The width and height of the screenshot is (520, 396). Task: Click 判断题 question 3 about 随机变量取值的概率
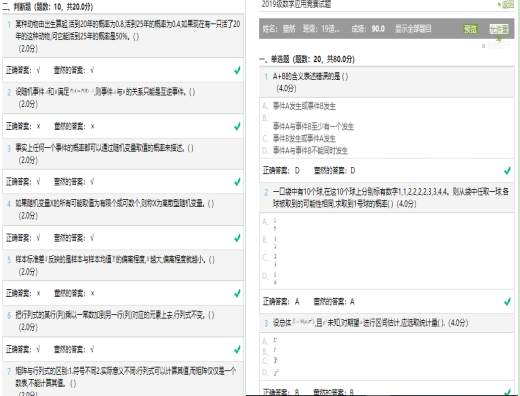tap(104, 147)
